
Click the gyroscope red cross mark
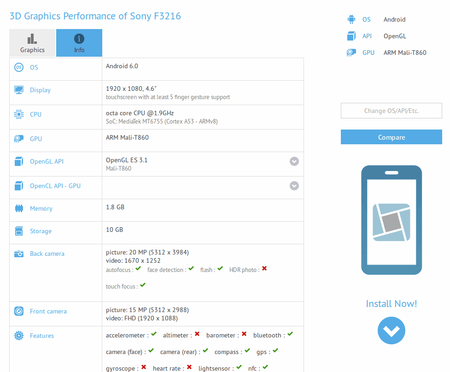pyautogui.click(x=144, y=367)
